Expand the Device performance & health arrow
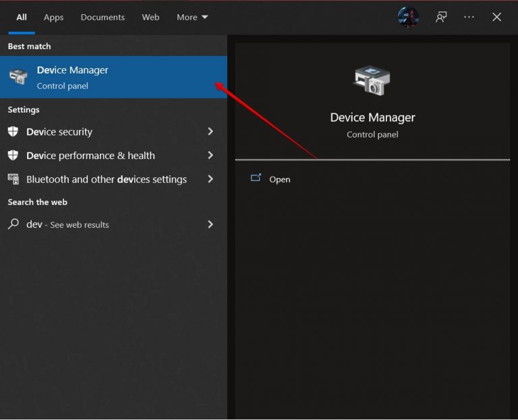 pos(210,155)
